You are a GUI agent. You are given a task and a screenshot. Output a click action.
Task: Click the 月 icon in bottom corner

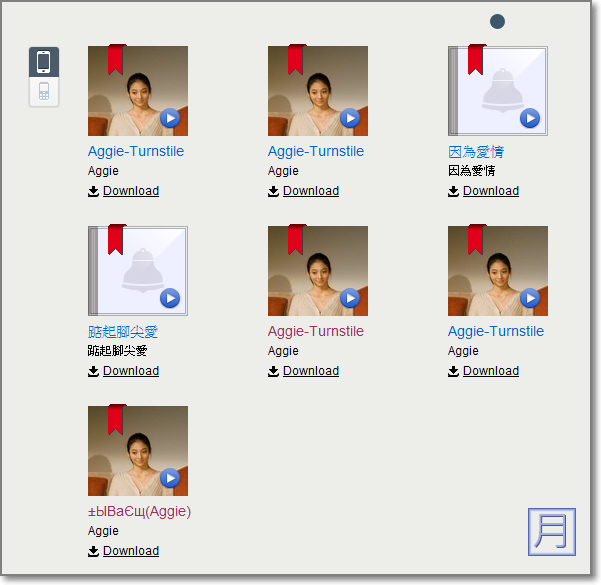click(x=552, y=531)
